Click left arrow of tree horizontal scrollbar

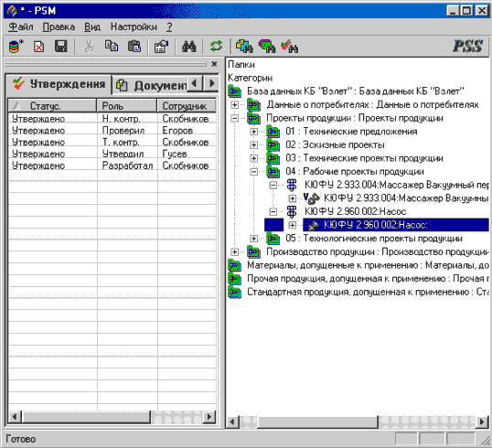232,422
